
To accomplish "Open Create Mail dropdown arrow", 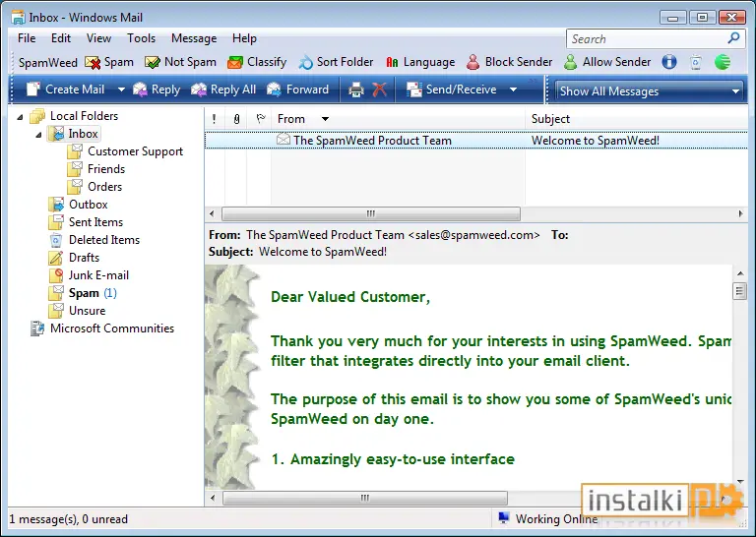I will (x=121, y=89).
